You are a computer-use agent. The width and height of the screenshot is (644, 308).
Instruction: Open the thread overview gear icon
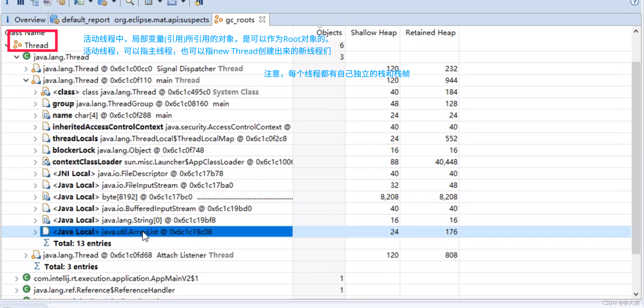(61, 2)
